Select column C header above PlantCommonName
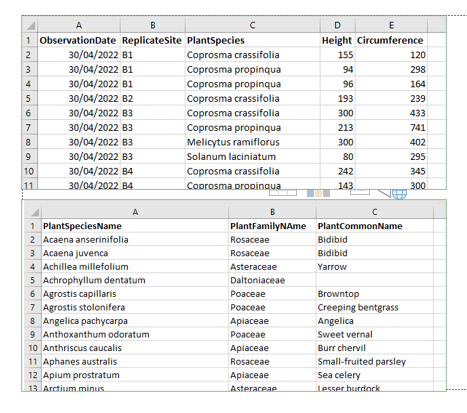467x413 pixels. (x=375, y=212)
